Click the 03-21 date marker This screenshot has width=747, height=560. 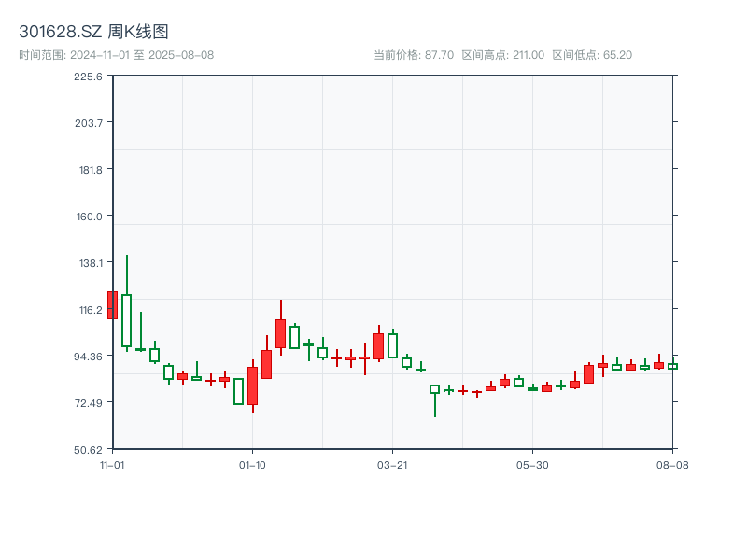point(391,464)
